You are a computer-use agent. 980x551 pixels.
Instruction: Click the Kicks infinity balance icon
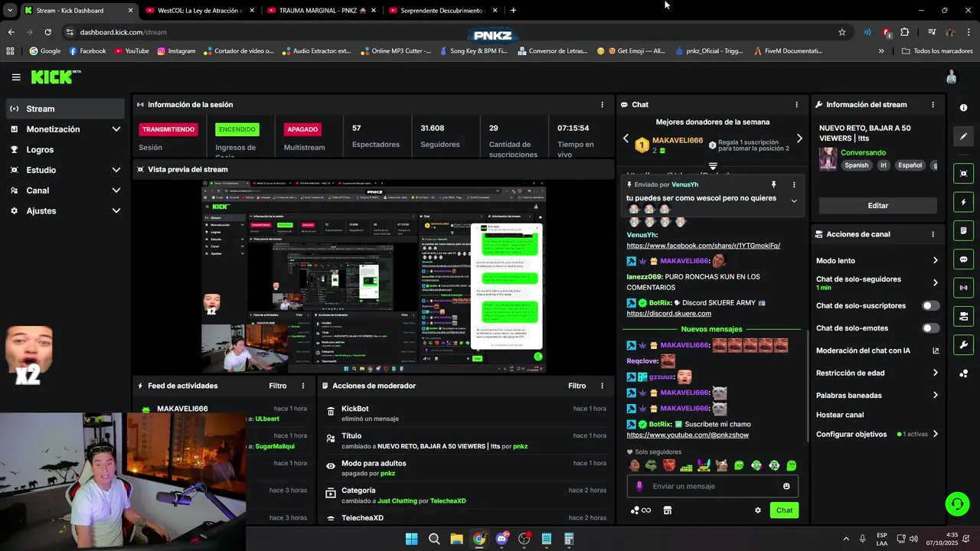pyautogui.click(x=640, y=510)
